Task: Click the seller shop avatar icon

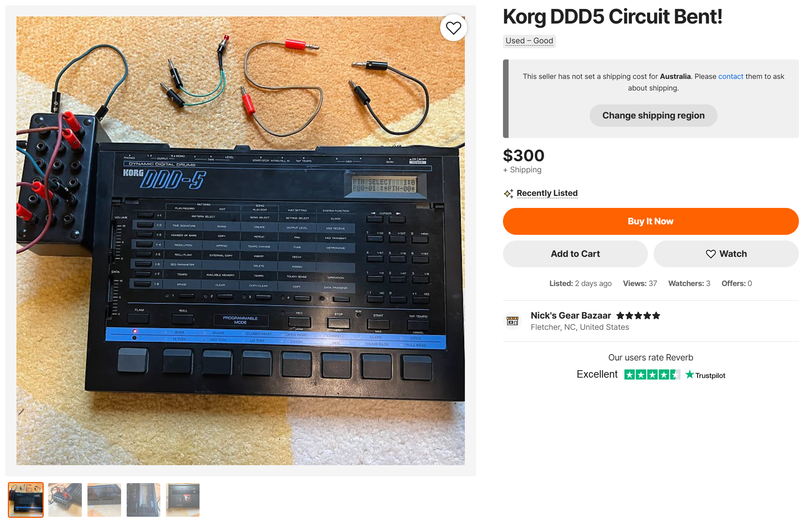Action: [512, 321]
